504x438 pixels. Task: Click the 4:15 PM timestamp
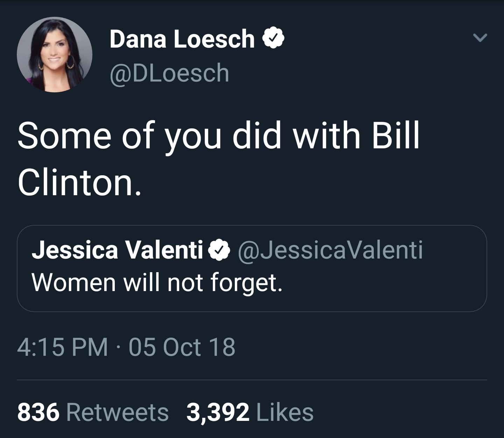click(x=63, y=347)
